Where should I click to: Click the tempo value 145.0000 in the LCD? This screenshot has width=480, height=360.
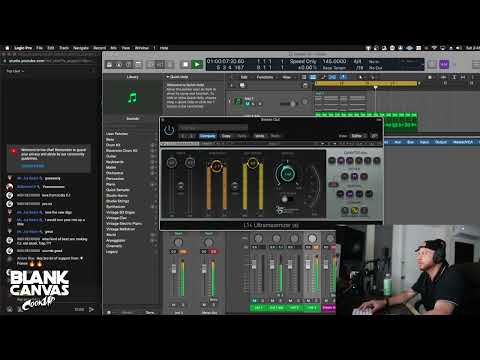pyautogui.click(x=334, y=61)
